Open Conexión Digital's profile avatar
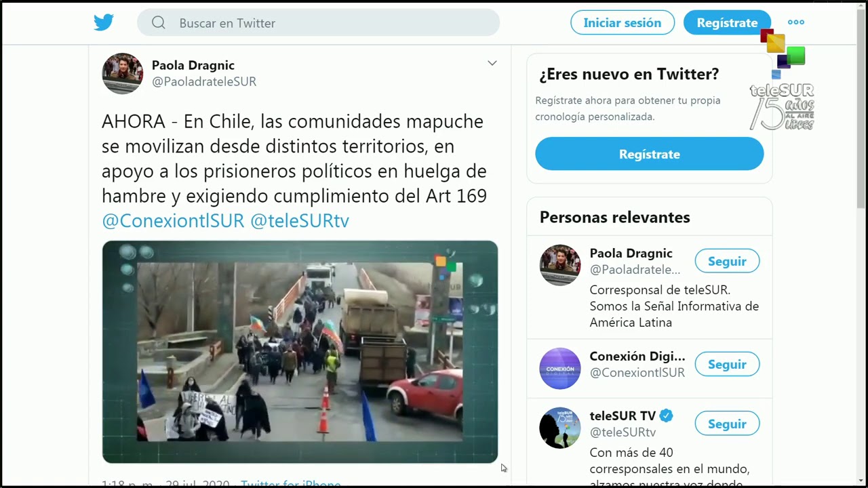This screenshot has width=868, height=488. 560,368
